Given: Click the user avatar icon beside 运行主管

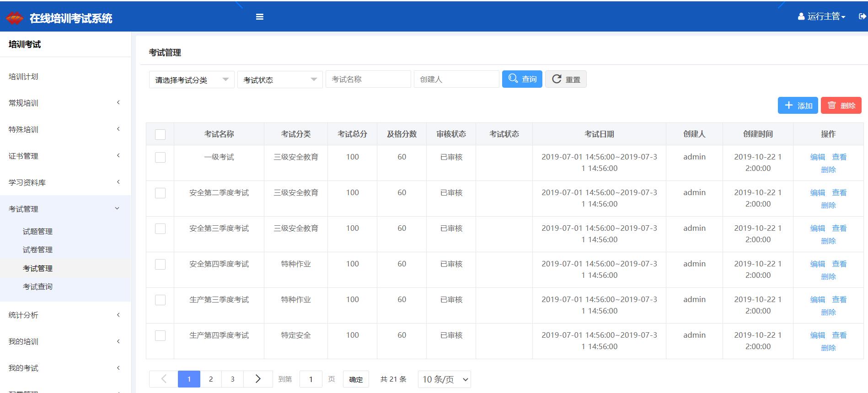Looking at the screenshot, I should tap(801, 16).
